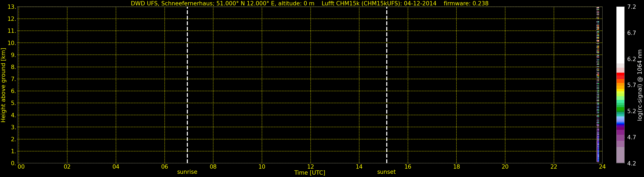
Task: Click the 'sunrise' label below the axis
Action: [187, 172]
